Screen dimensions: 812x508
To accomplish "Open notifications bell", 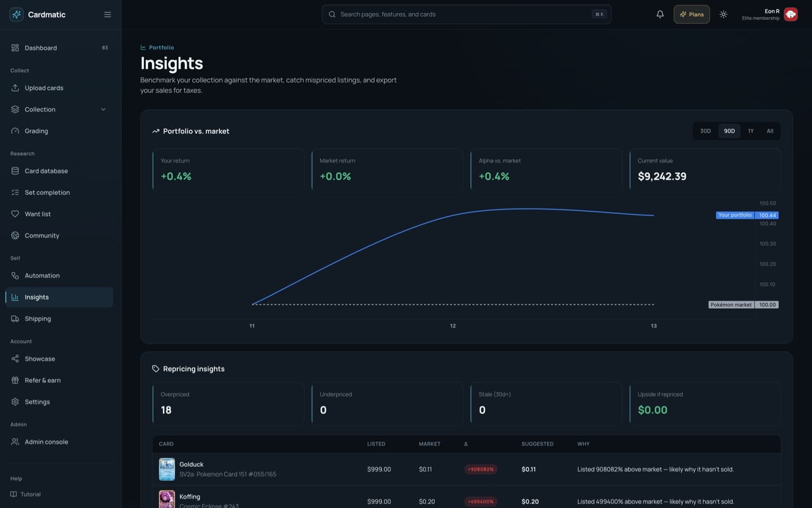I will [x=660, y=15].
